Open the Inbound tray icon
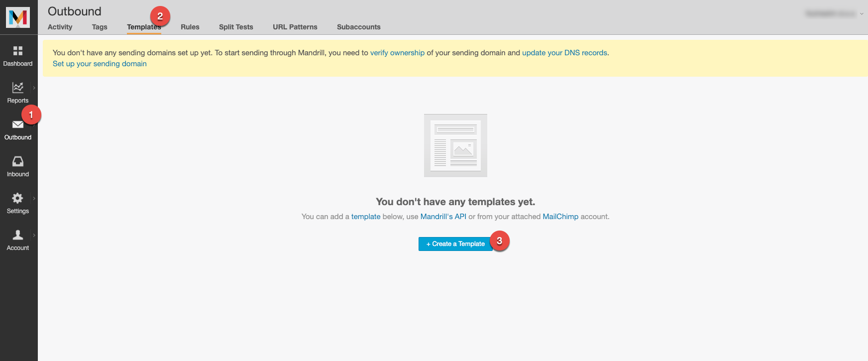Viewport: 868px width, 361px height. click(x=18, y=161)
